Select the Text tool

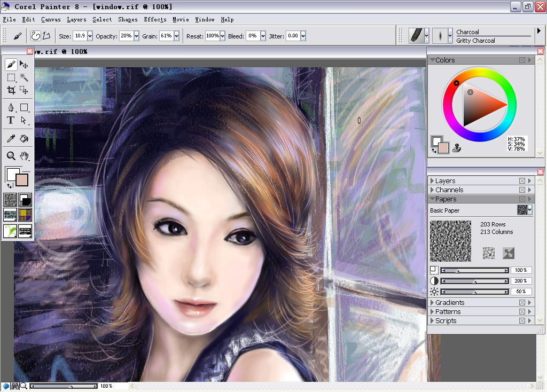pyautogui.click(x=11, y=120)
